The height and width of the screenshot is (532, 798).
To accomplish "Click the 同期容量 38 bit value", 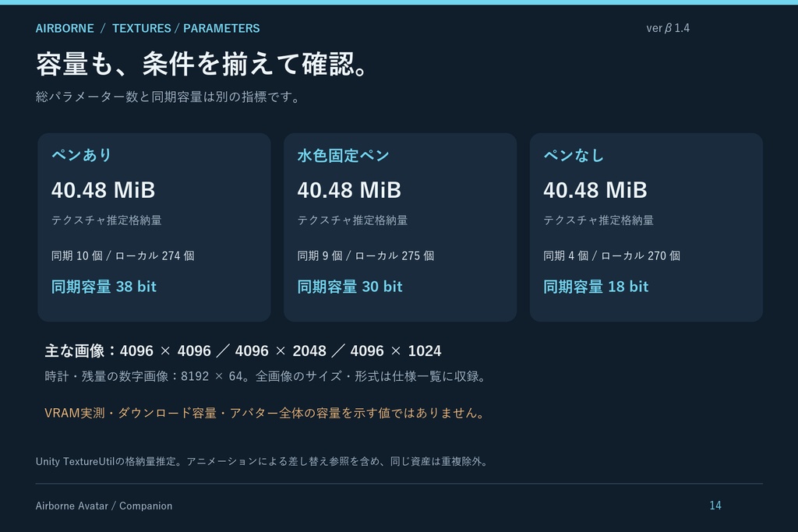I will tap(104, 287).
